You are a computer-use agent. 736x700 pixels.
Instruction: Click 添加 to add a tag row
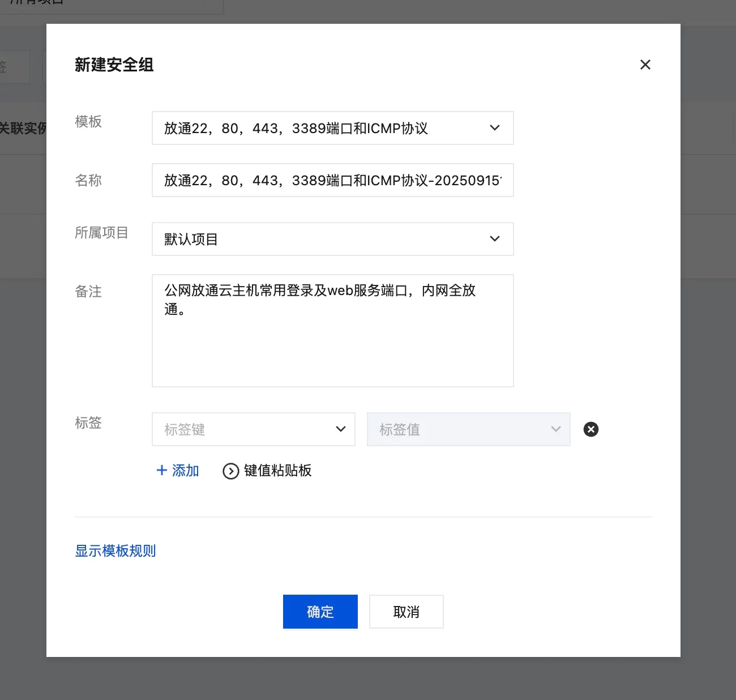click(185, 471)
